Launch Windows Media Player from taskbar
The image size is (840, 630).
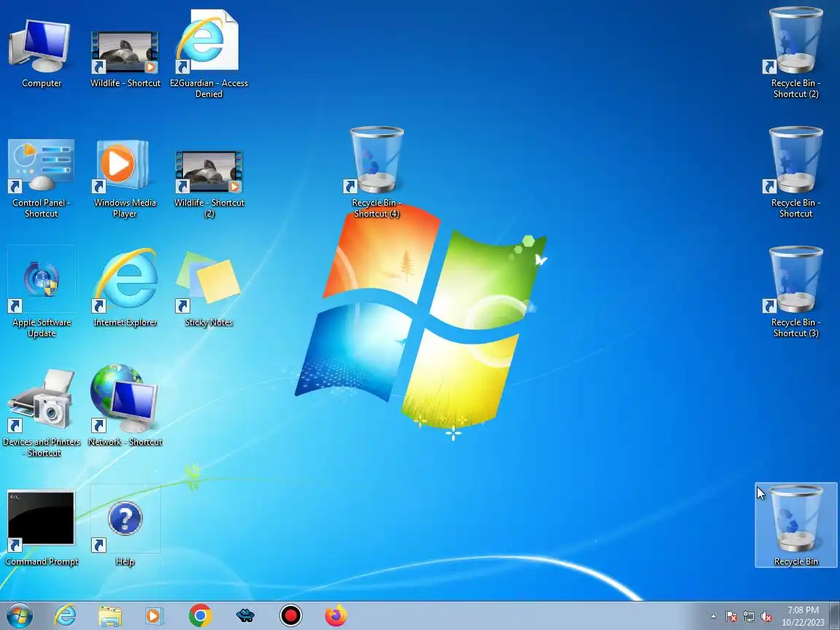[x=155, y=616]
